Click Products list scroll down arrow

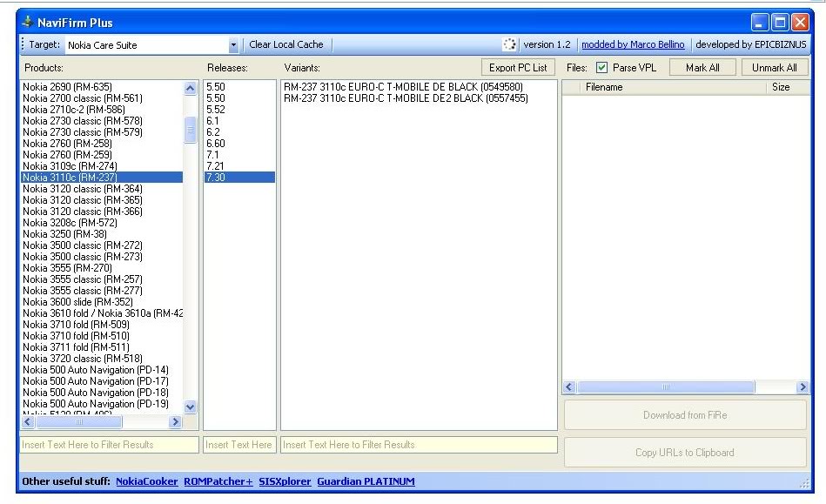(190, 407)
